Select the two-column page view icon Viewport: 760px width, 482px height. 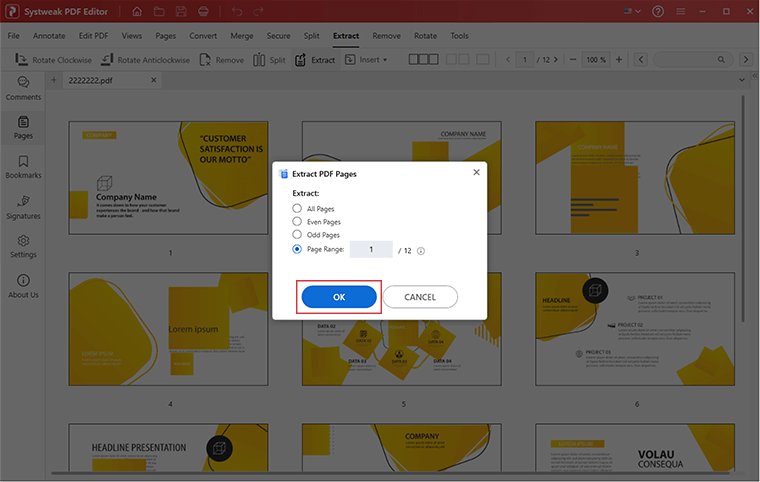(x=458, y=59)
